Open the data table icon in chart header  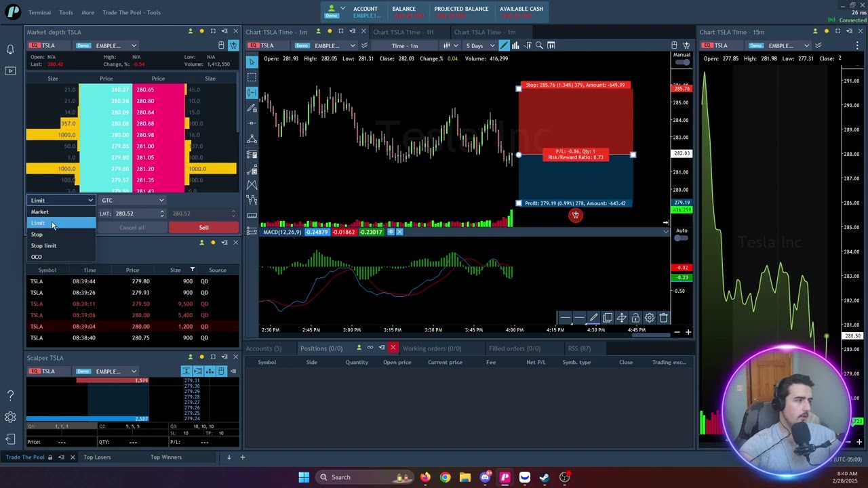(x=551, y=45)
